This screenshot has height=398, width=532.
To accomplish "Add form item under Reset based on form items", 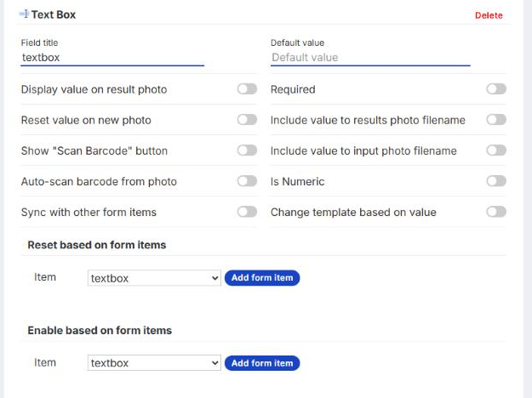I will coord(262,278).
